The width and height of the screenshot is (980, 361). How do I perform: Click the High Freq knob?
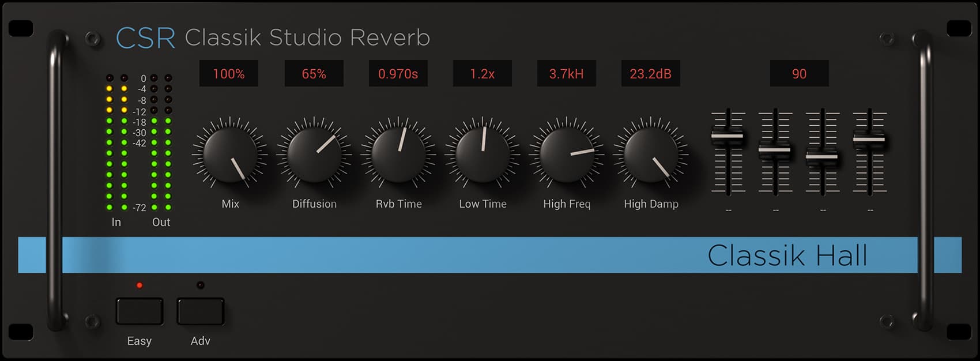point(567,154)
